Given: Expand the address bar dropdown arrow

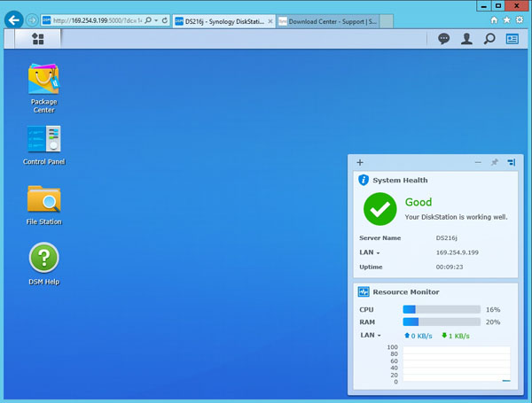Looking at the screenshot, I should tap(156, 20).
